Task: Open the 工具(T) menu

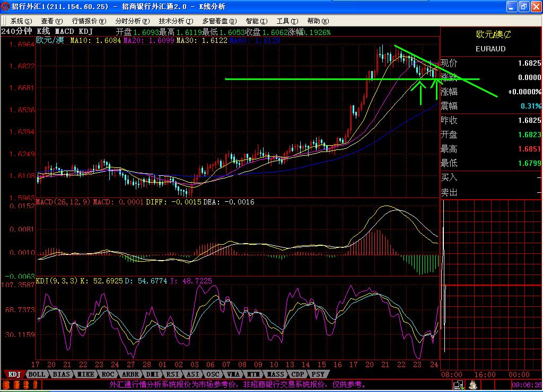Action: pos(287,21)
